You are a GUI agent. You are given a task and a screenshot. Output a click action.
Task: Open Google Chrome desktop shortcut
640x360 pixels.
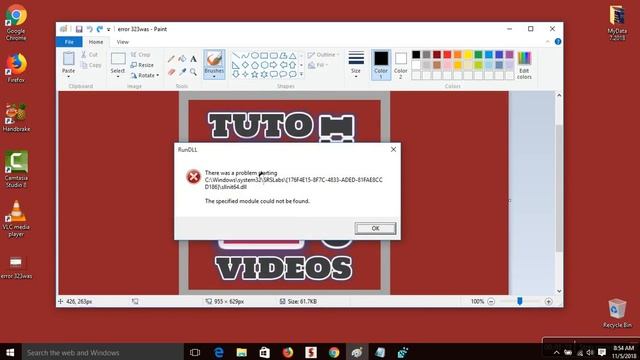[16, 22]
